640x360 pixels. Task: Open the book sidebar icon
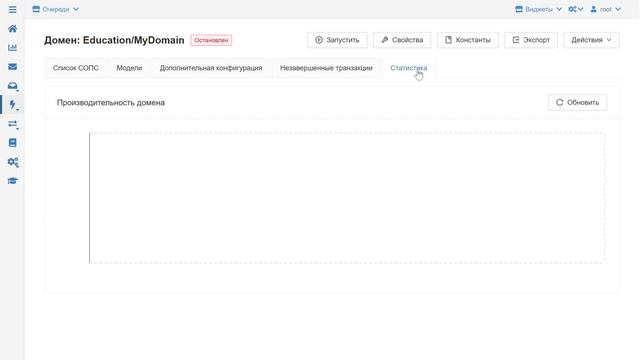[13, 143]
